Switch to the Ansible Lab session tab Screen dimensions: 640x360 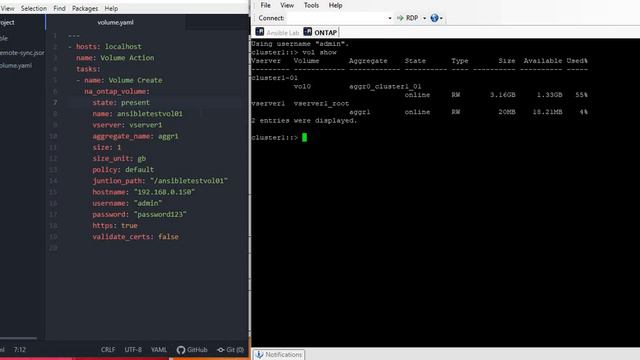tap(278, 32)
